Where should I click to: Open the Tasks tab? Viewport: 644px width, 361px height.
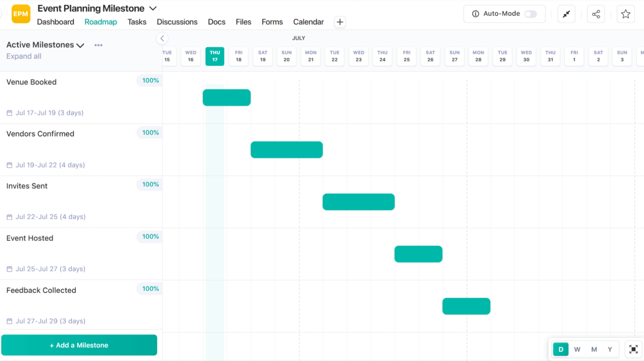137,22
